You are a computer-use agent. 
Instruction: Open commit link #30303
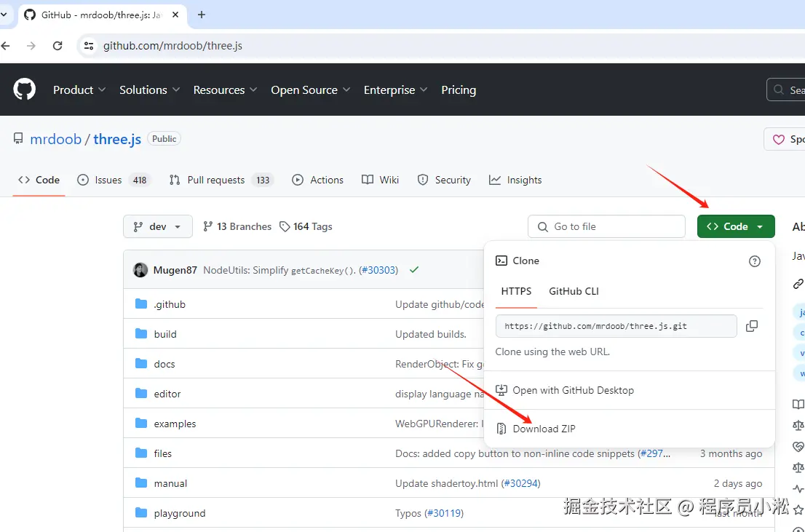tap(378, 270)
